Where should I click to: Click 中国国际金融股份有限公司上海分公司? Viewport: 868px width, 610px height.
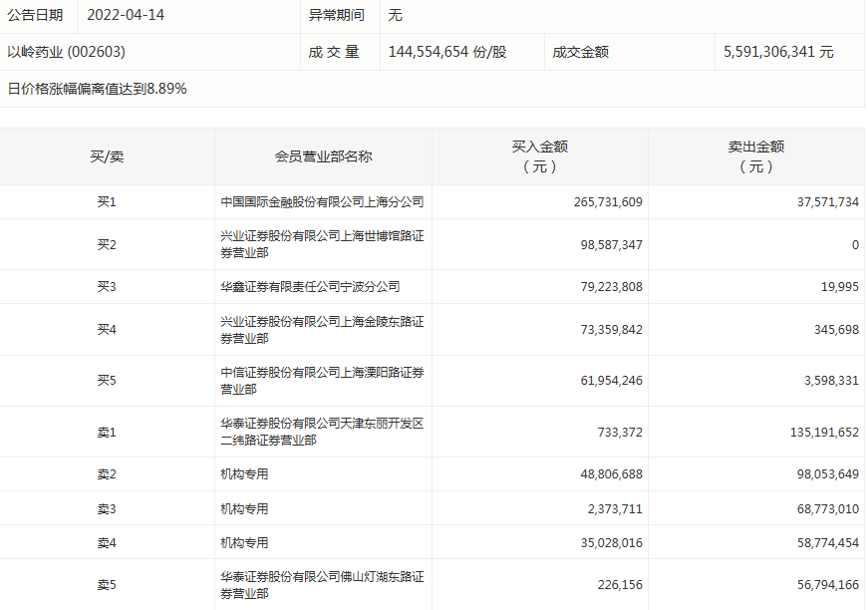click(x=322, y=202)
